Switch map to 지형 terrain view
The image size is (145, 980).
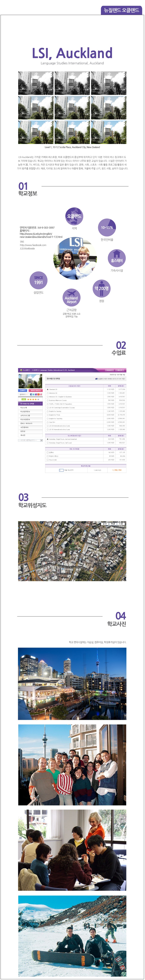tap(121, 524)
